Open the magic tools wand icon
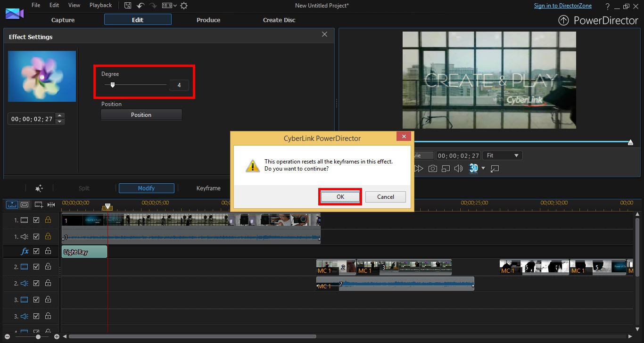644x343 pixels. click(39, 188)
